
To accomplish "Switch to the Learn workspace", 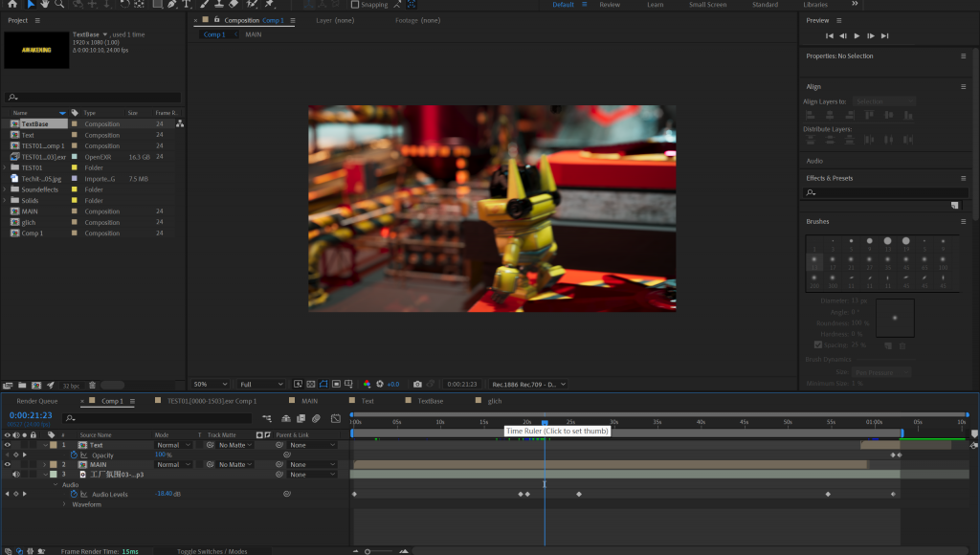I will point(655,5).
